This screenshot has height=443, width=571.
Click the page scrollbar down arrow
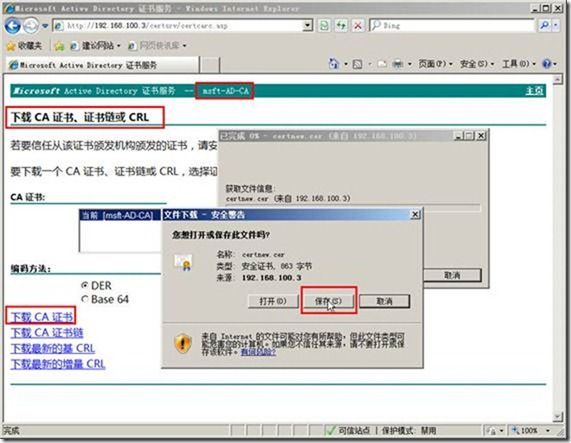[558, 417]
